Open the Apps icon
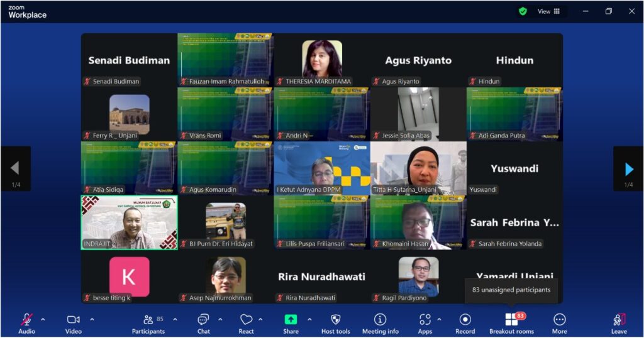This screenshot has height=338, width=644. click(x=425, y=323)
